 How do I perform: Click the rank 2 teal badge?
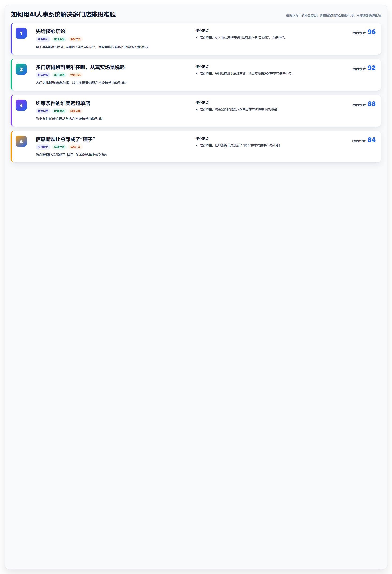point(21,69)
